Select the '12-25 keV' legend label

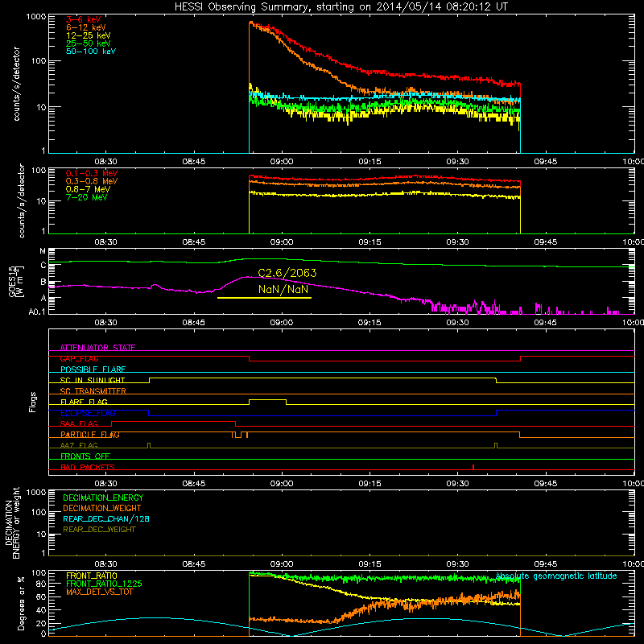[x=89, y=35]
